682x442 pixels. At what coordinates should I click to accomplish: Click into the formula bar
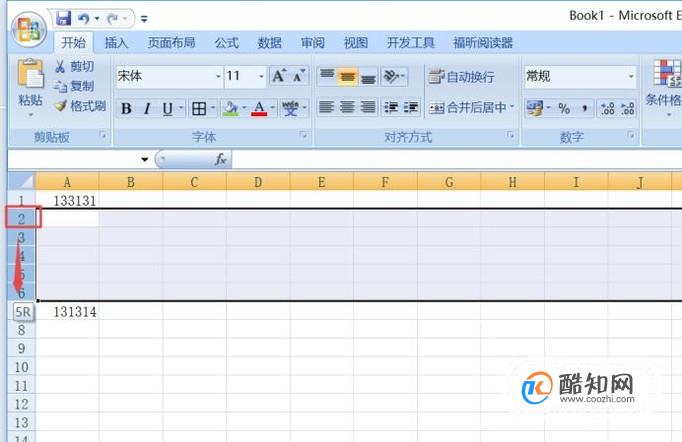pos(457,160)
